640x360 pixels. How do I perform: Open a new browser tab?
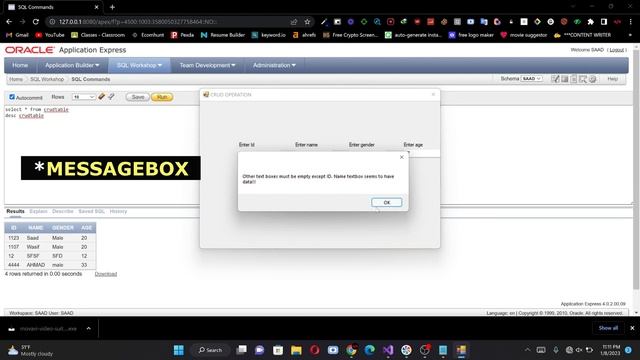point(112,7)
